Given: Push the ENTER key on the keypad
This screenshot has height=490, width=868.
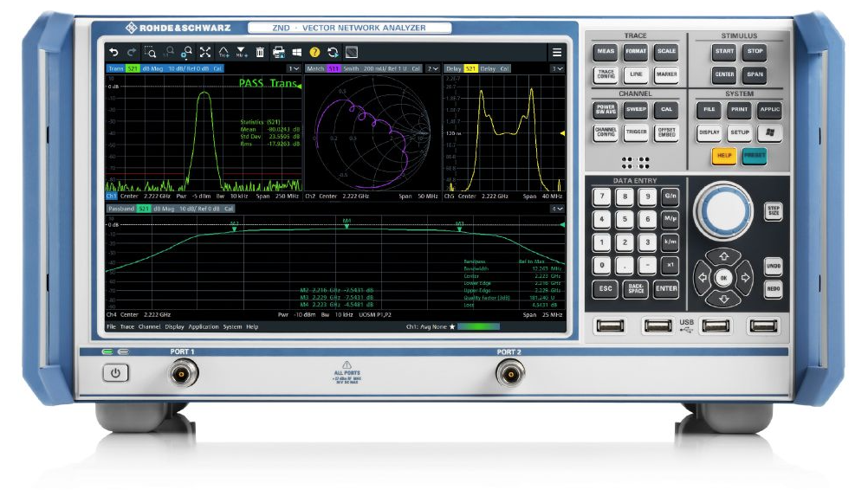Looking at the screenshot, I should point(666,289).
